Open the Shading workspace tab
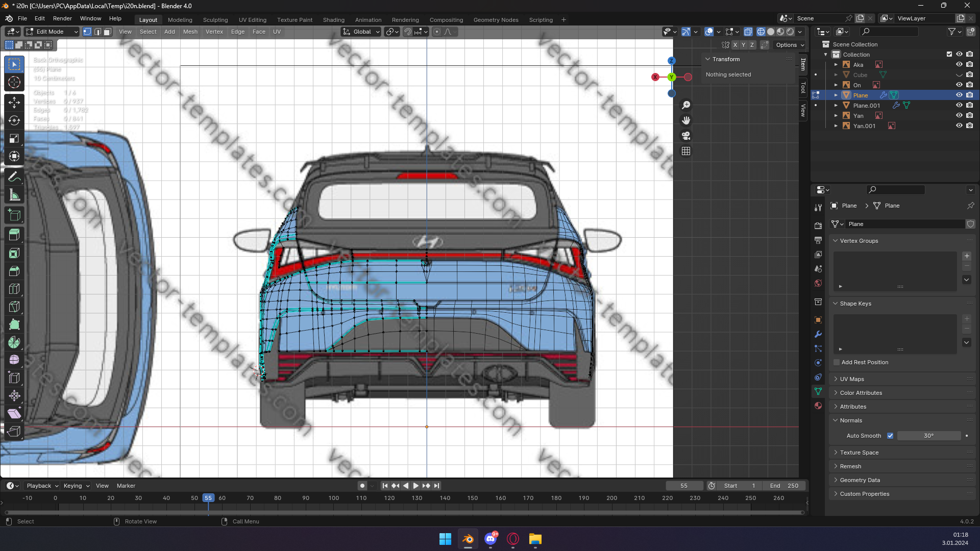Viewport: 980px width, 551px height. [x=333, y=20]
